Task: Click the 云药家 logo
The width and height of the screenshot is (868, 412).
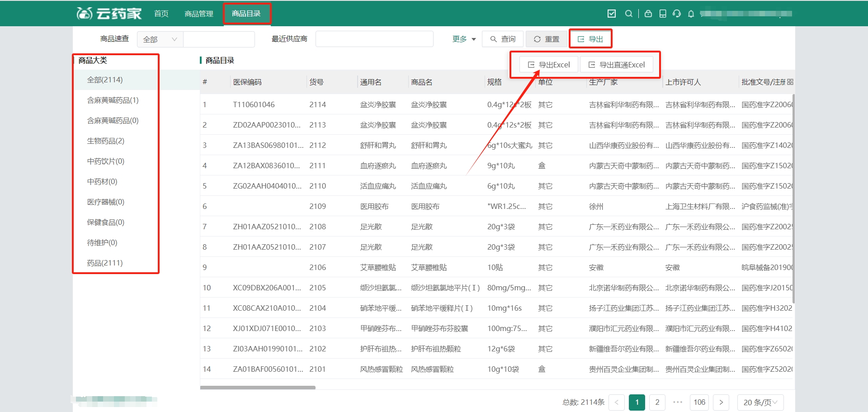Action: click(x=109, y=14)
